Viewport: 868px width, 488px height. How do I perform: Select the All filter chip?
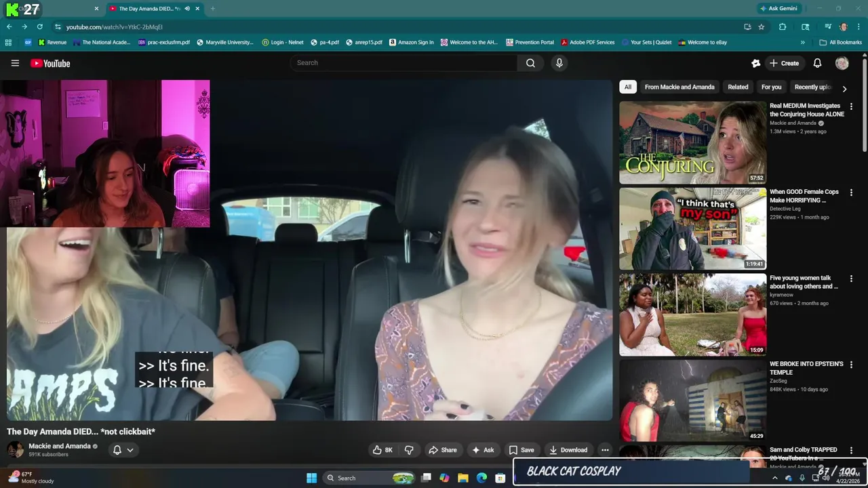coord(628,87)
